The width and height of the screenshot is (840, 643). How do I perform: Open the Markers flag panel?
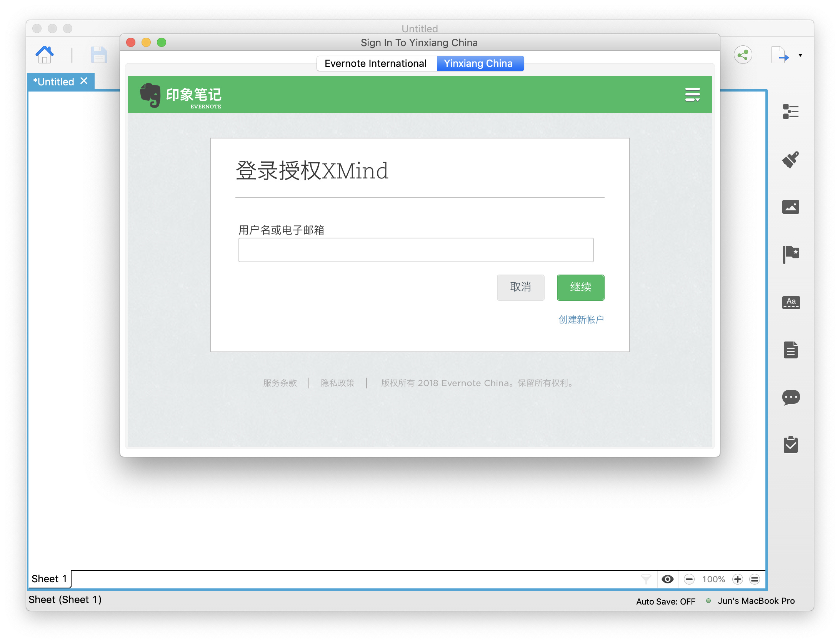(x=791, y=255)
